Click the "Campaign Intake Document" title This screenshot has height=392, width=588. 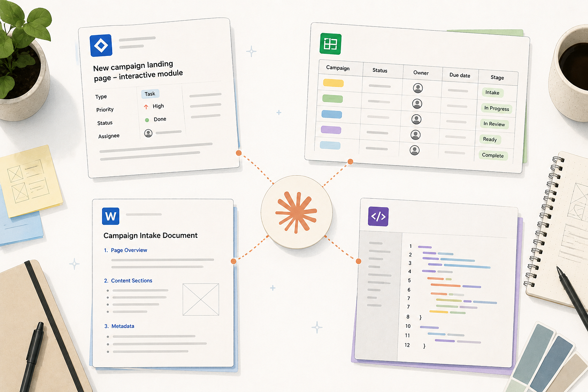pyautogui.click(x=150, y=236)
